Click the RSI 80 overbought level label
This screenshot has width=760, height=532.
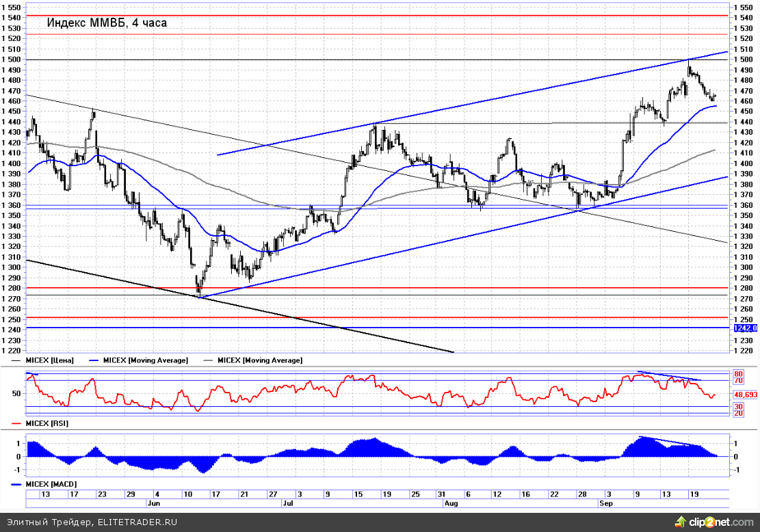point(738,374)
